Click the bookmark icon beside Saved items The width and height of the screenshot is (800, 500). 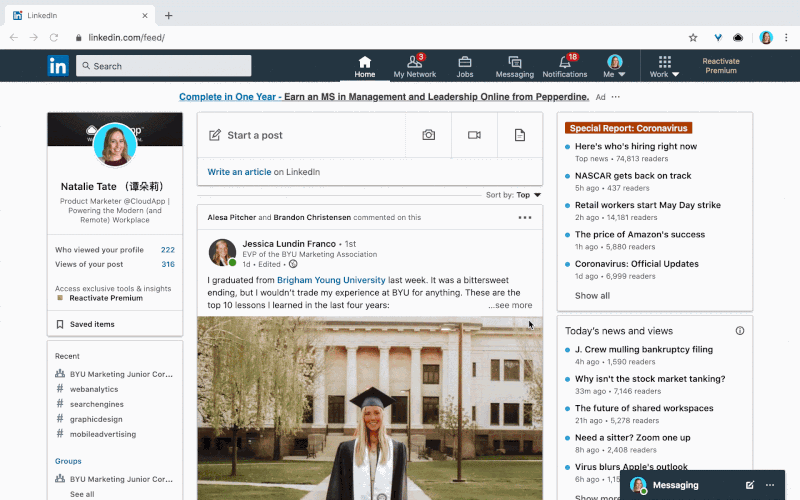point(60,324)
